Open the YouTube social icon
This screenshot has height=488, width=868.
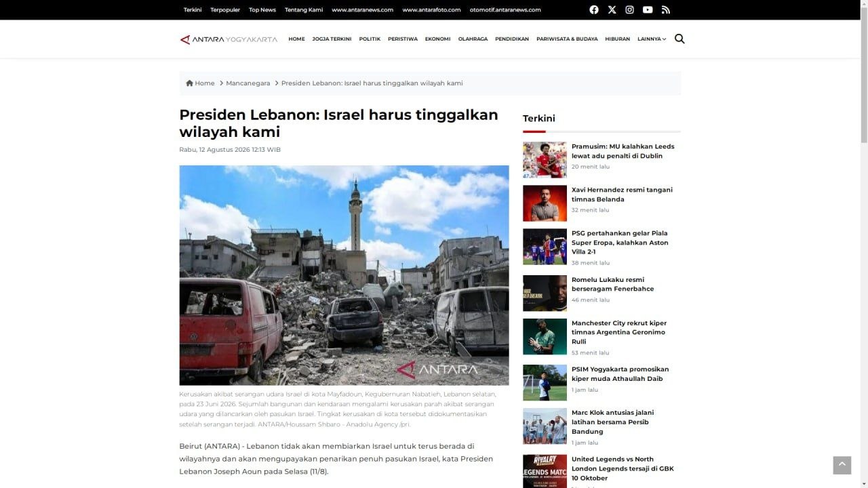point(648,9)
